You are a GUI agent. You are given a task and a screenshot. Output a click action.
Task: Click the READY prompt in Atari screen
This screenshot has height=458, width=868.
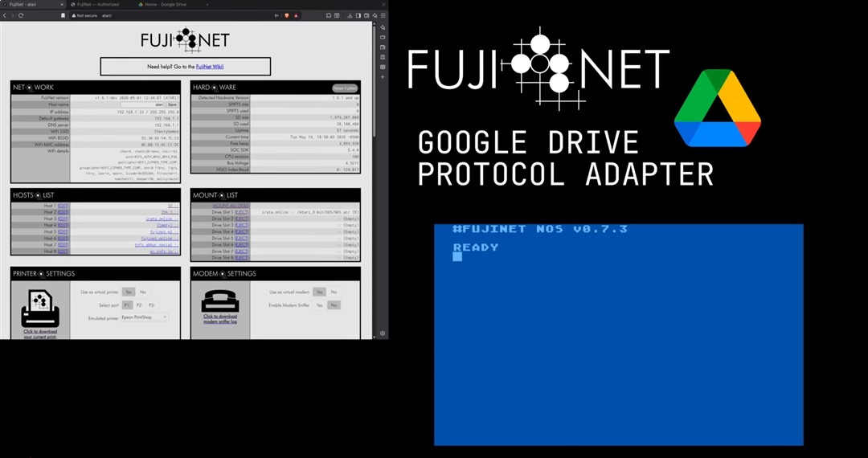click(x=476, y=247)
